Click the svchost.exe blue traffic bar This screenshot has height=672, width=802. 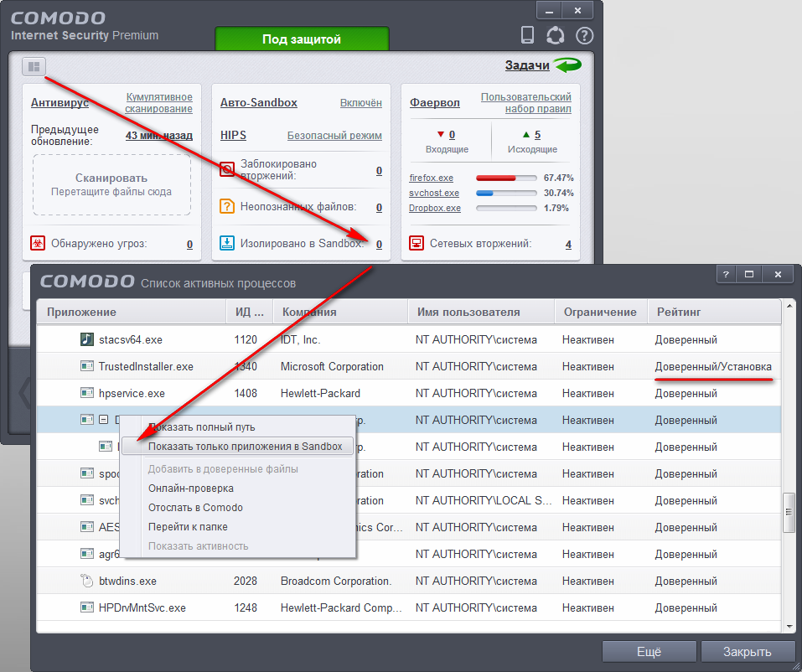tap(506, 194)
